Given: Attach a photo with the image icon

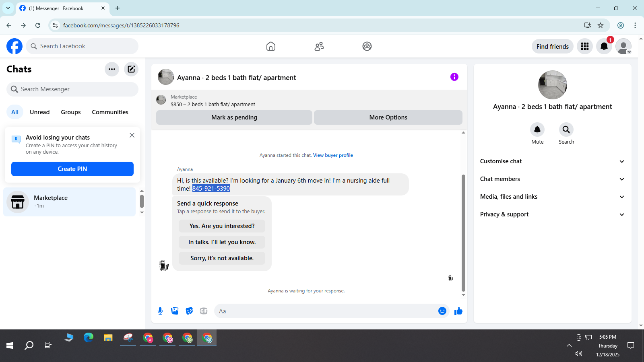Looking at the screenshot, I should (x=175, y=311).
